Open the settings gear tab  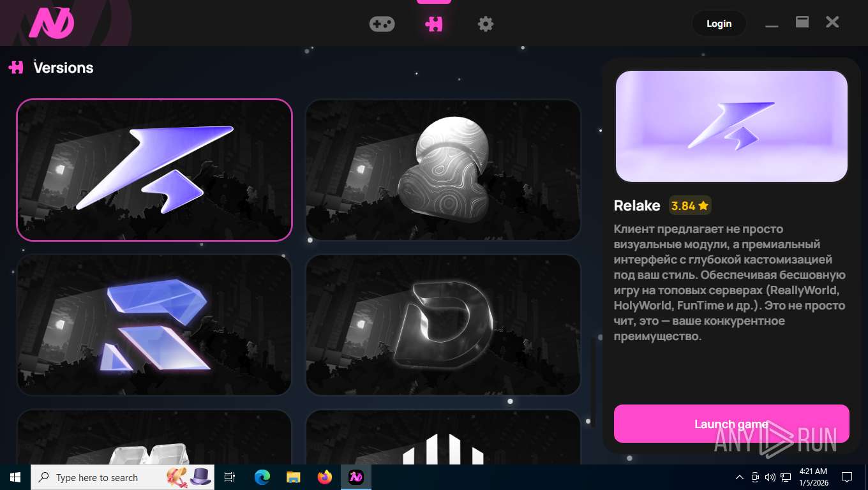(x=486, y=24)
